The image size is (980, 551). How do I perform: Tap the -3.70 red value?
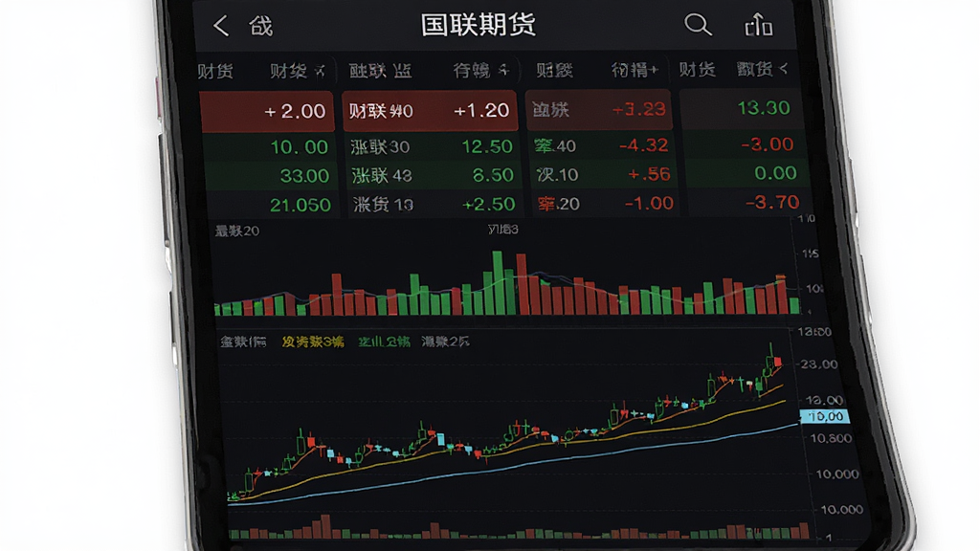pyautogui.click(x=772, y=202)
